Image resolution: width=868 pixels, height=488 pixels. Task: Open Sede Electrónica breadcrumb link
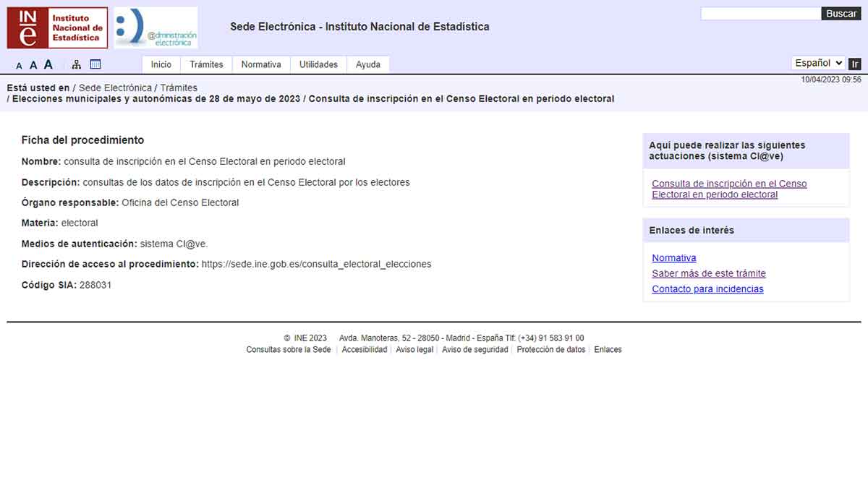(116, 87)
